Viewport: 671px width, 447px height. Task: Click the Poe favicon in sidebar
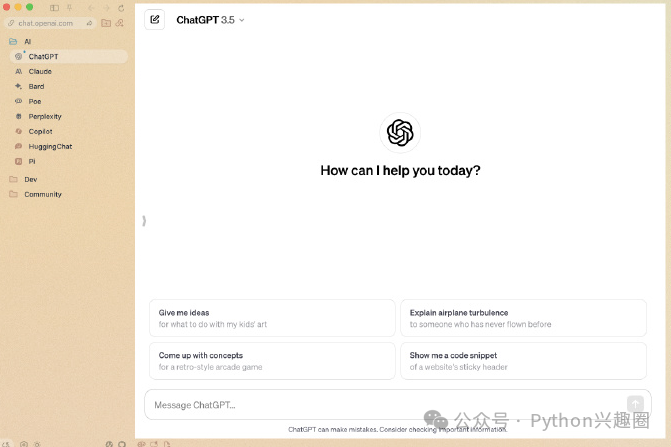pyautogui.click(x=18, y=101)
